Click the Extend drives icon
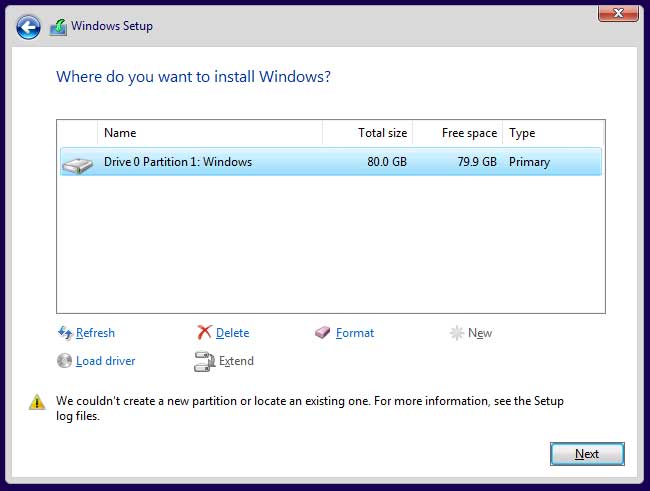The width and height of the screenshot is (650, 491). (204, 362)
